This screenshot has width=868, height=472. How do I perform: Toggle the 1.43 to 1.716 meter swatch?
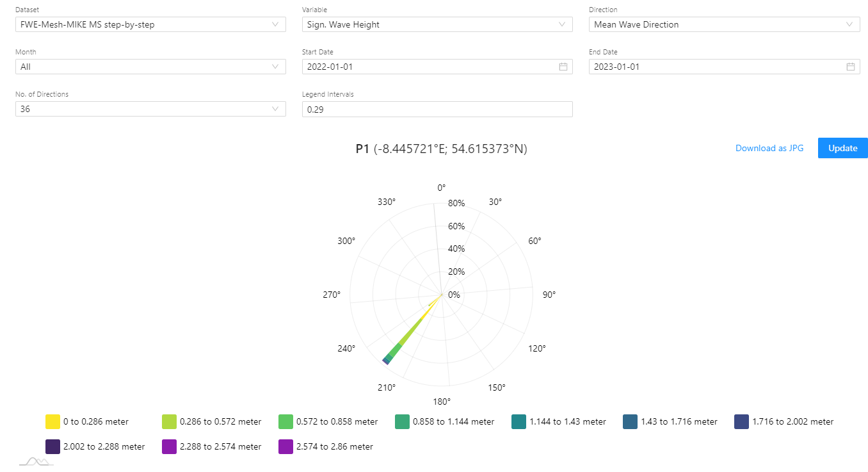630,421
